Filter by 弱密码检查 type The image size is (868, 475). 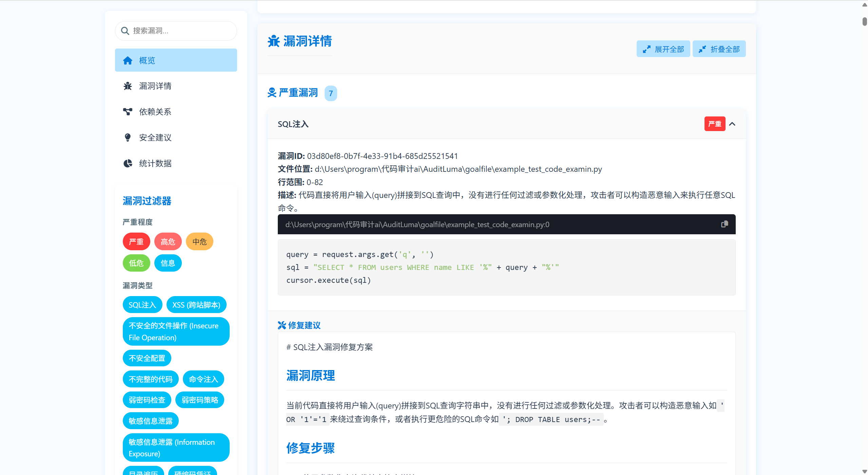(147, 400)
